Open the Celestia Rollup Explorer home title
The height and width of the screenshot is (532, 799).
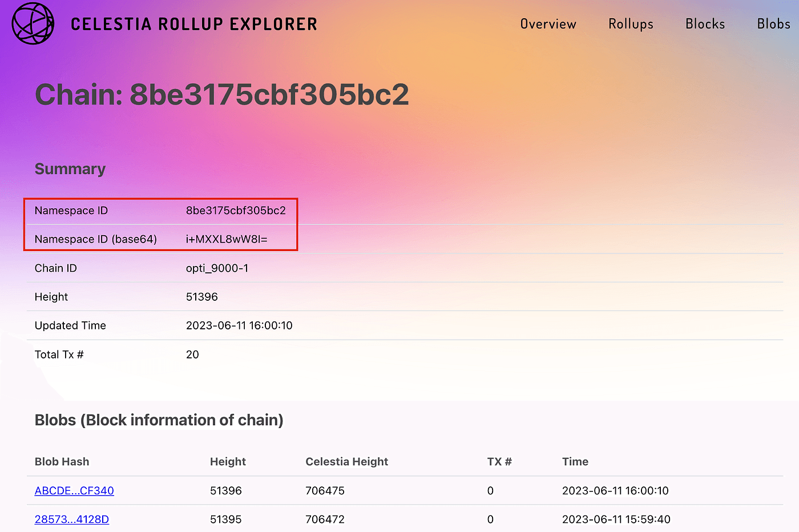(194, 24)
